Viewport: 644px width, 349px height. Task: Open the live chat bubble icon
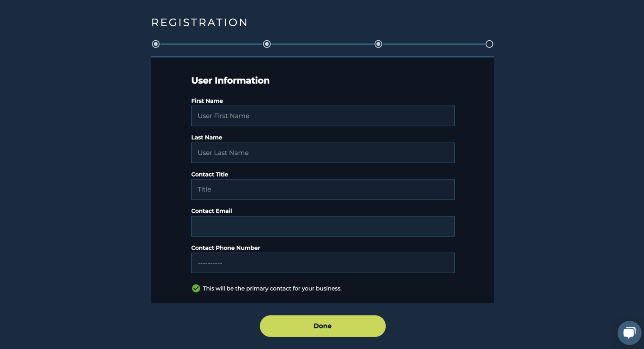coord(630,333)
